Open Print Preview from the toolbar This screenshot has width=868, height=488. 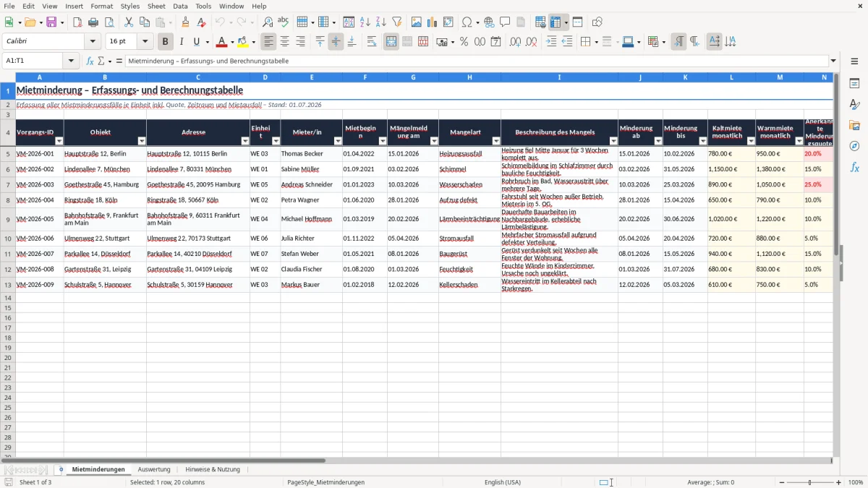click(x=109, y=22)
